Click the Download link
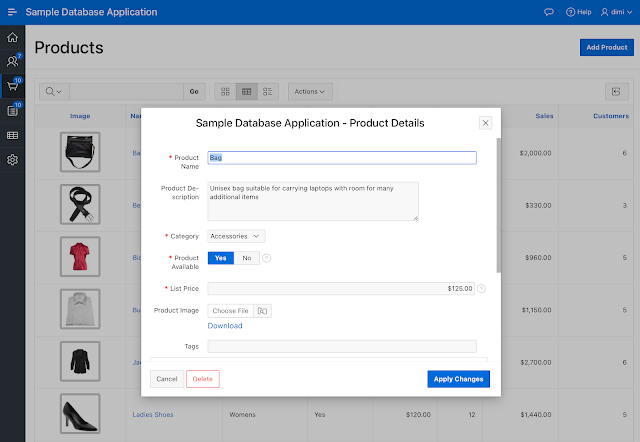The image size is (640, 442). coord(225,326)
